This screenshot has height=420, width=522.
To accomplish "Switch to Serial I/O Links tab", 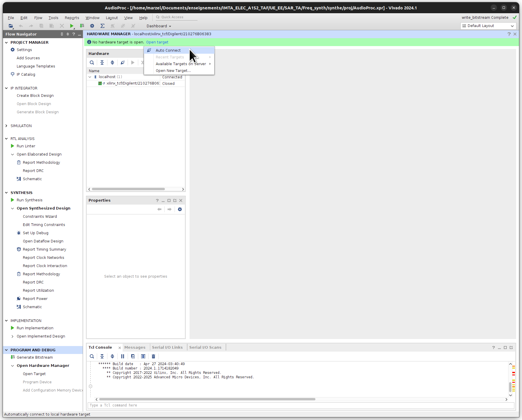I will [x=167, y=347].
